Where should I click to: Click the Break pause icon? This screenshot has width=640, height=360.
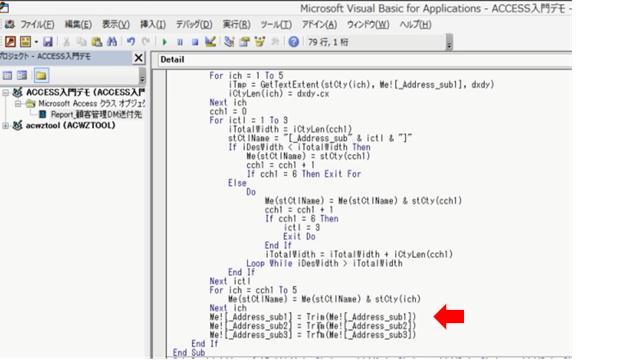click(180, 42)
